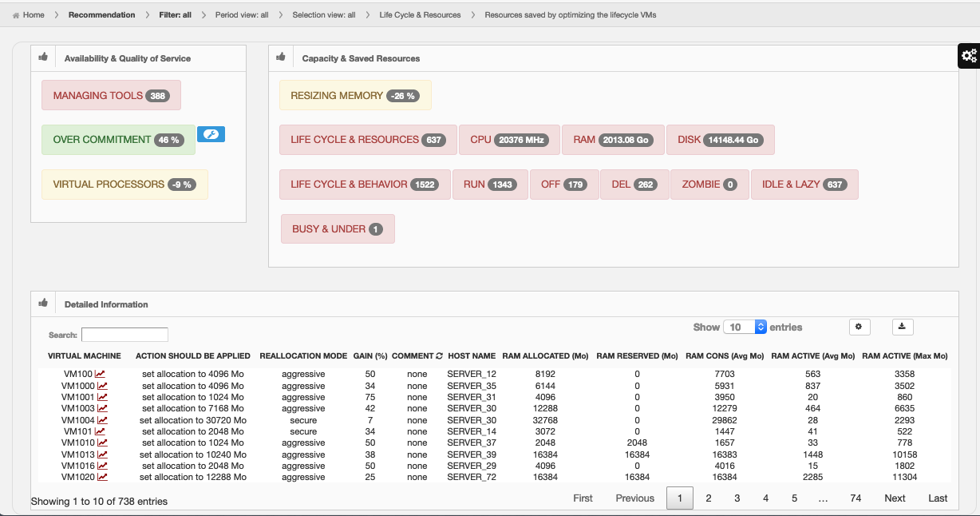The width and height of the screenshot is (980, 516).
Task: Sort by GAIN (%) column header
Action: [369, 356]
